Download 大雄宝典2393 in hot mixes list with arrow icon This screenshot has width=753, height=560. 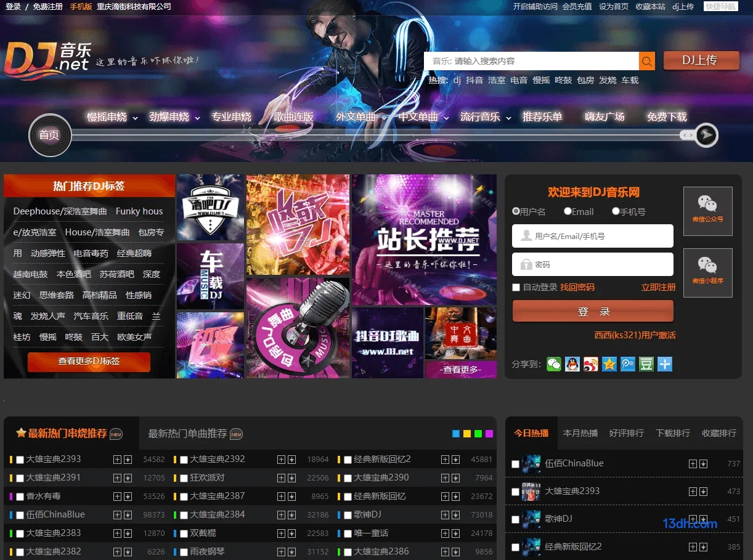[x=128, y=460]
